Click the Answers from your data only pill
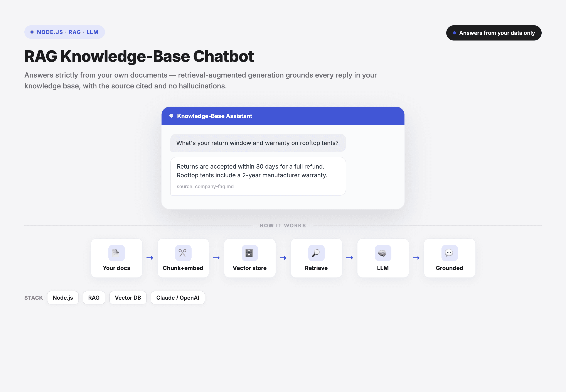The image size is (566, 392). click(494, 33)
